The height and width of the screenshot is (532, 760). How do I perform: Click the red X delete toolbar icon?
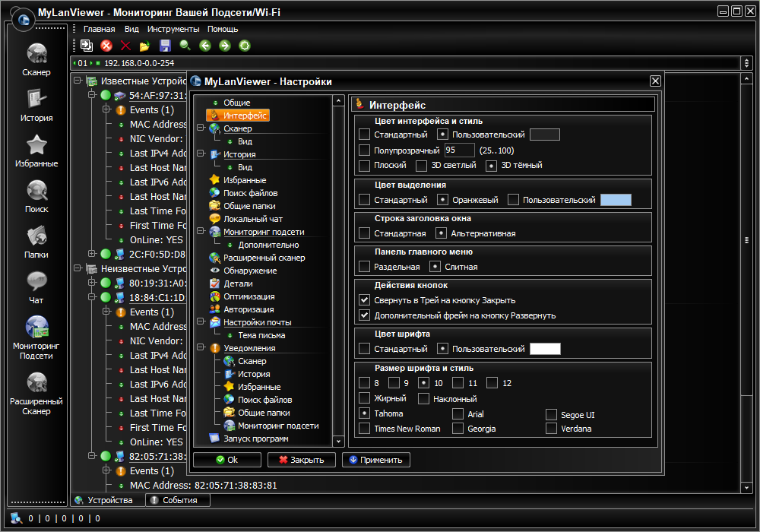pos(125,46)
